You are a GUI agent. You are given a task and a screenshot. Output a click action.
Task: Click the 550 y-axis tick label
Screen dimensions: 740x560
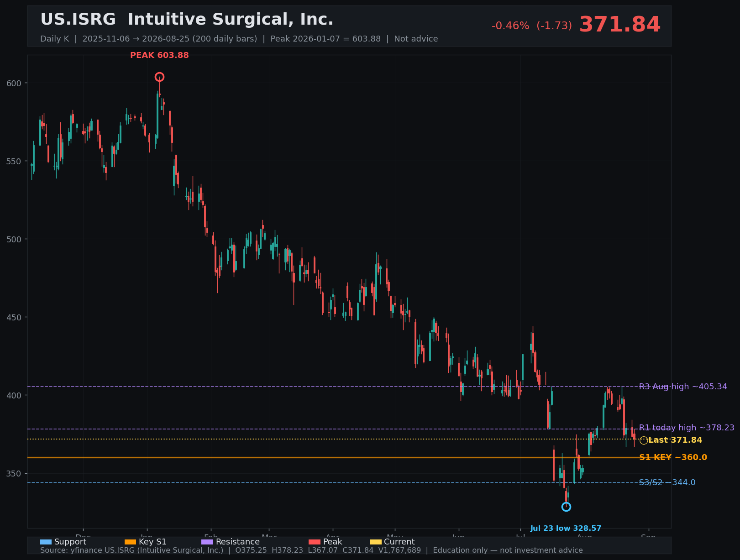click(x=15, y=161)
